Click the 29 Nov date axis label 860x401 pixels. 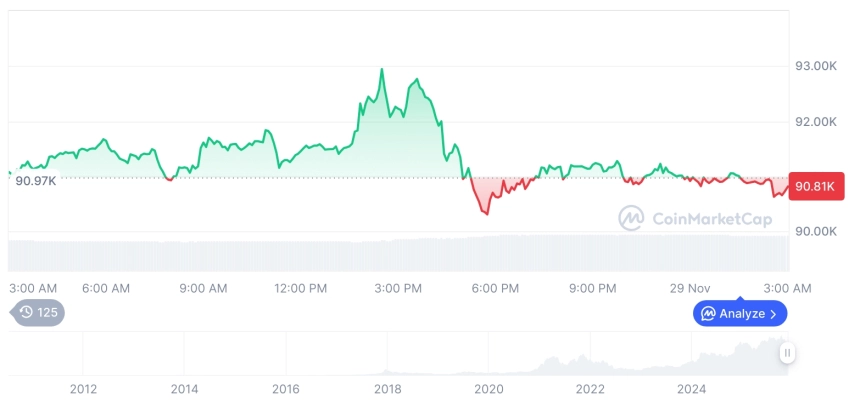(691, 288)
